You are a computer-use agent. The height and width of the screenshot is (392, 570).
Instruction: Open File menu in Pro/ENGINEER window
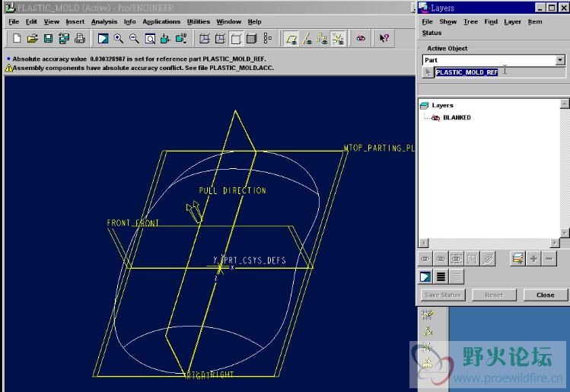coord(14,21)
